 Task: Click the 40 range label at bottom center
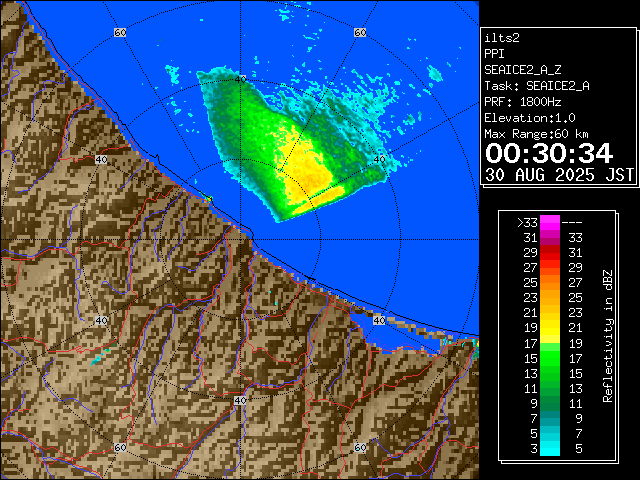click(x=240, y=400)
